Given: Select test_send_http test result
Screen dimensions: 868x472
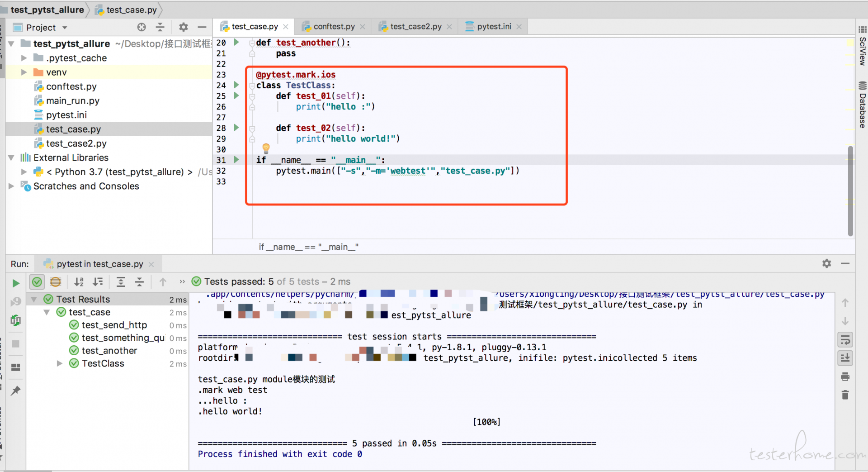Looking at the screenshot, I should point(114,325).
